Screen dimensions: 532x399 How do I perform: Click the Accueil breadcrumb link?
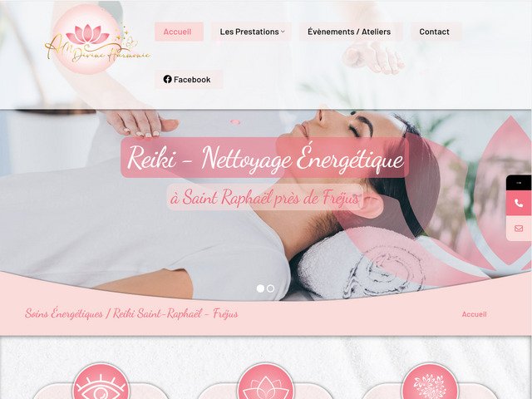pyautogui.click(x=474, y=314)
